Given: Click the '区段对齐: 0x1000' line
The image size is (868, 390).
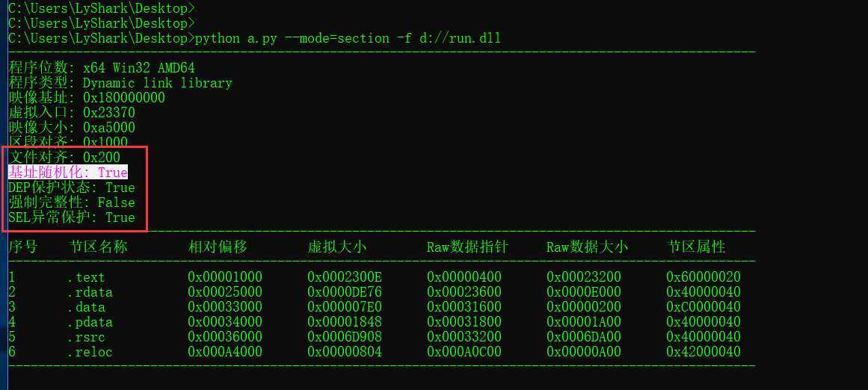Looking at the screenshot, I should [67, 142].
